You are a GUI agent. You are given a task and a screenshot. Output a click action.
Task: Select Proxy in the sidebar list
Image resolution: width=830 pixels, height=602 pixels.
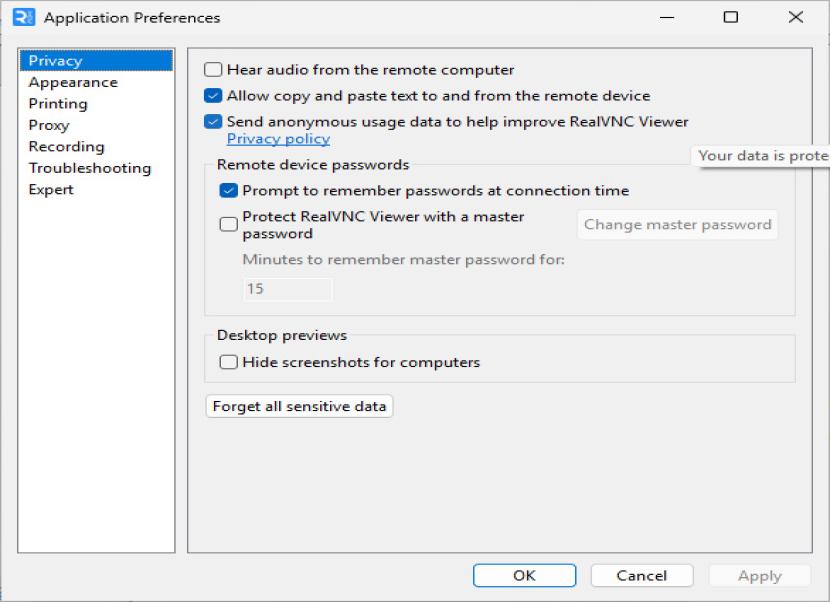pyautogui.click(x=49, y=125)
